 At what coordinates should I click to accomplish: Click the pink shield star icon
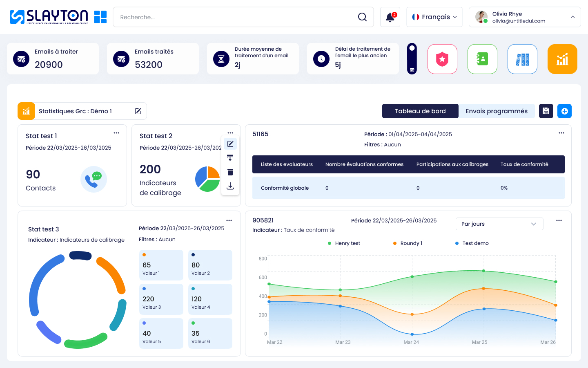[442, 59]
